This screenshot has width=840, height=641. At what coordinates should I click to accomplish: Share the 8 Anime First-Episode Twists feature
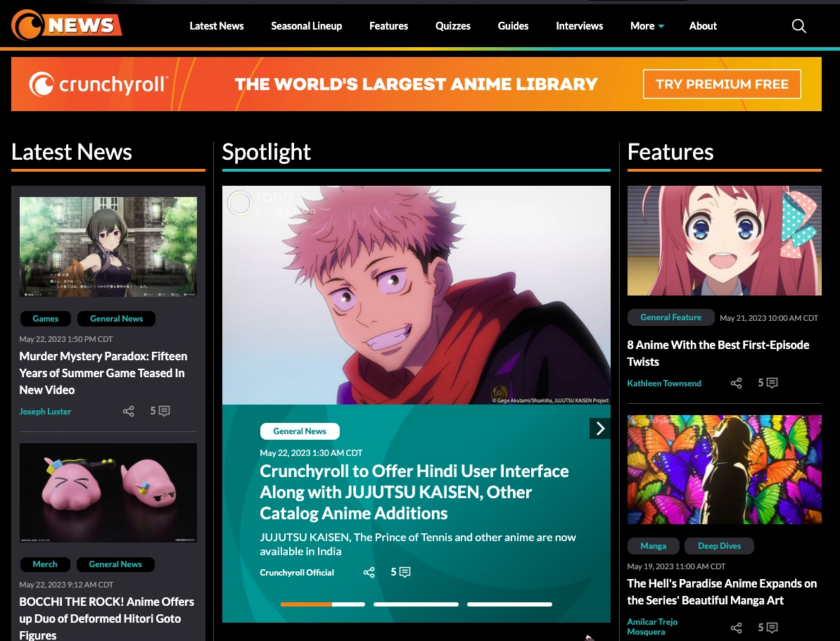736,383
